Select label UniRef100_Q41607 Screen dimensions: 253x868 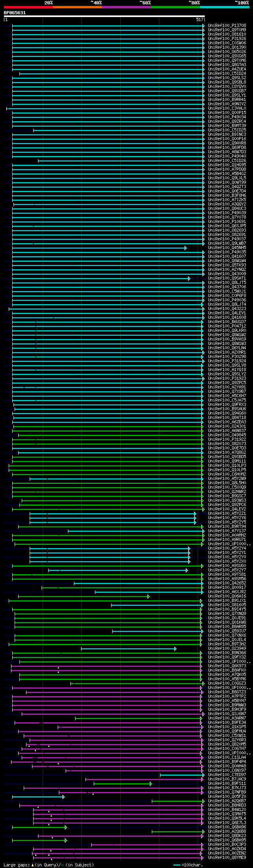point(227,257)
